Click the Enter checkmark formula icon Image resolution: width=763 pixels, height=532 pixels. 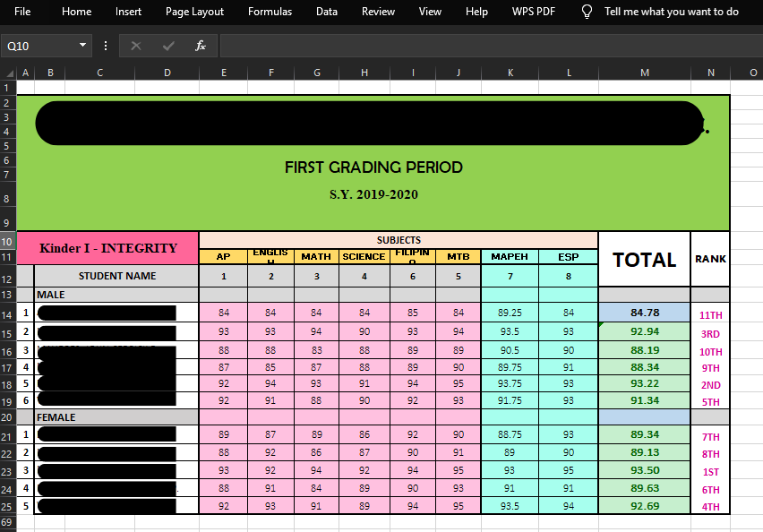point(168,46)
